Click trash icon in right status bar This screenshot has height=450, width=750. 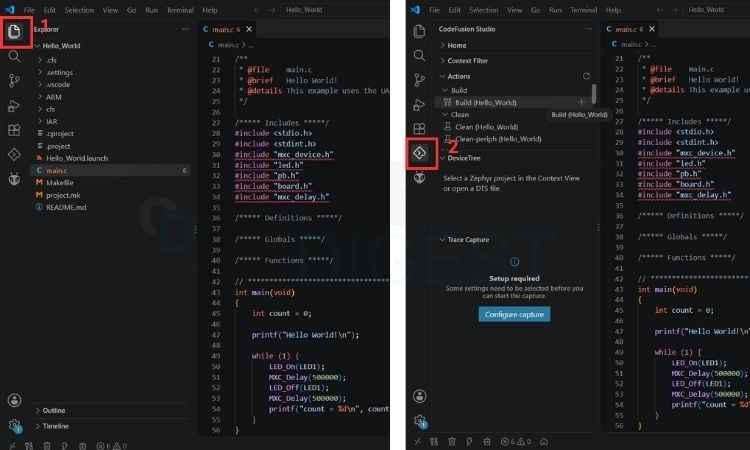[x=452, y=441]
